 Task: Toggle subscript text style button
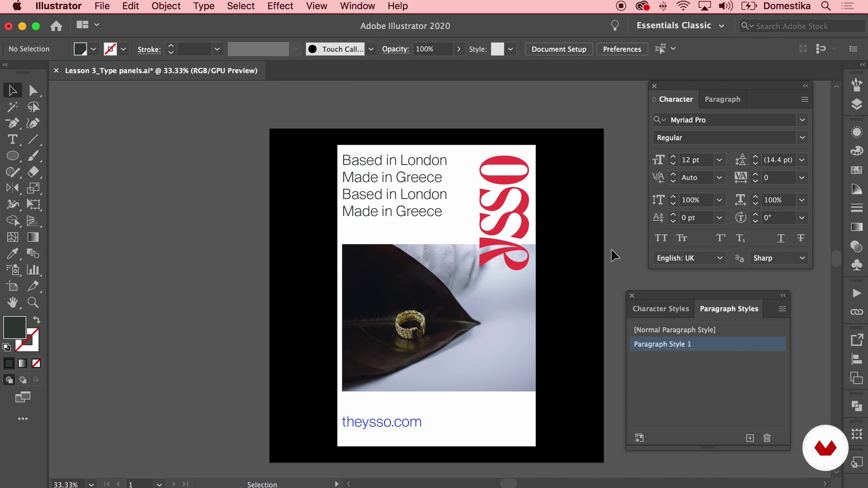coord(741,238)
